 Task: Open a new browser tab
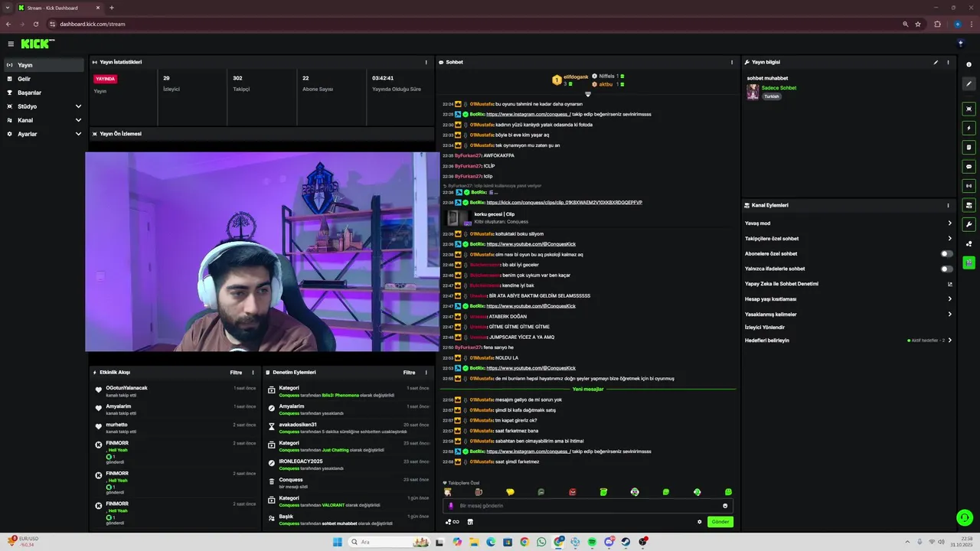coord(112,8)
